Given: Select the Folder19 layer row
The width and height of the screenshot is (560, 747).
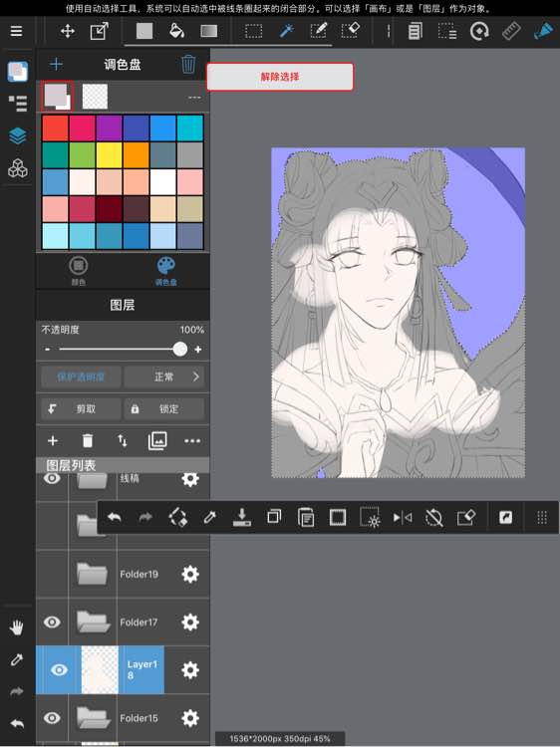Looking at the screenshot, I should click(x=123, y=574).
